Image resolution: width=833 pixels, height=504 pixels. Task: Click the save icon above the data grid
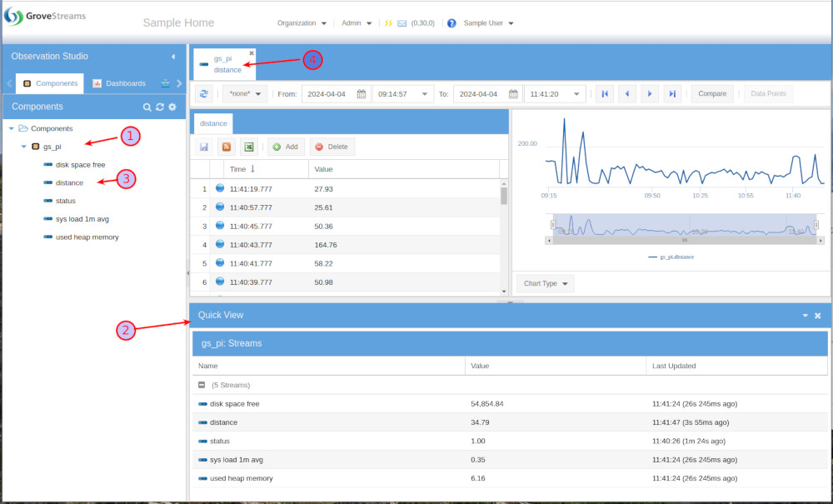203,147
